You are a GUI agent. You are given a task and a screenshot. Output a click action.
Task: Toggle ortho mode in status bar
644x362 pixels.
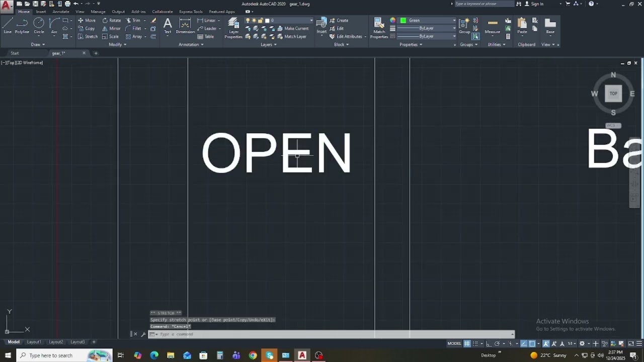[x=489, y=343]
